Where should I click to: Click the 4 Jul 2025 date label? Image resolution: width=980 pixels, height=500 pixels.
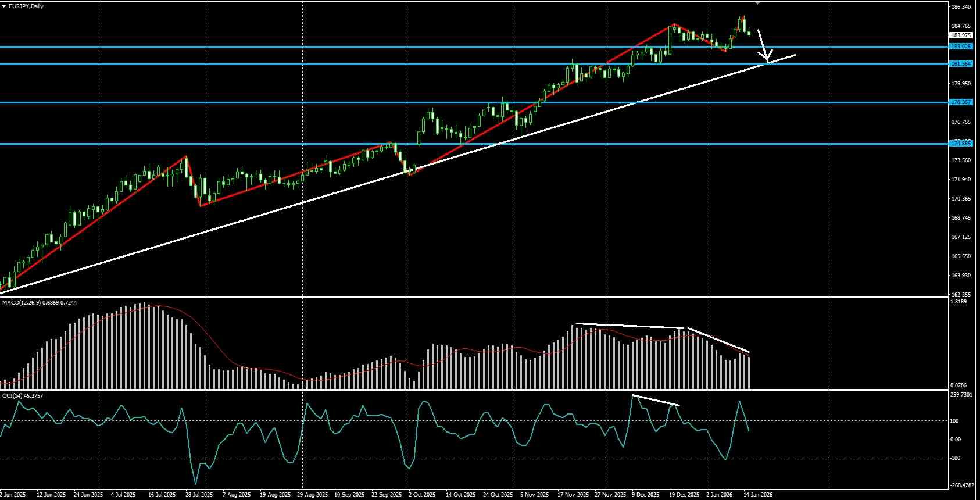click(x=123, y=495)
